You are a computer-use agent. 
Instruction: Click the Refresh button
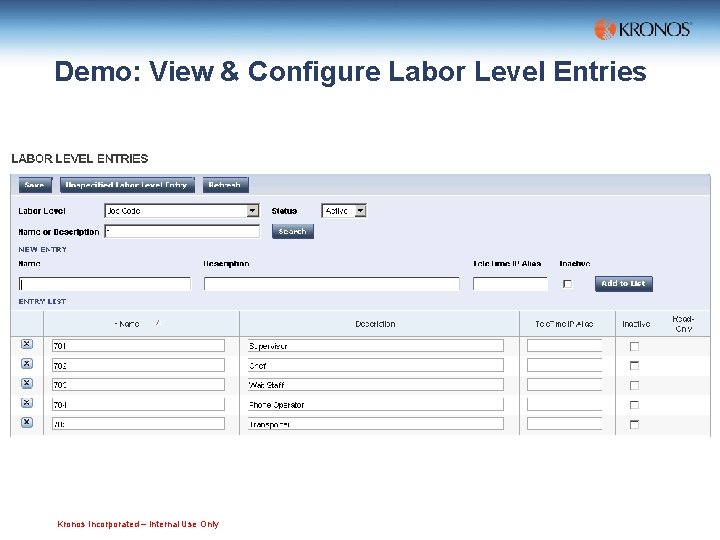click(225, 185)
